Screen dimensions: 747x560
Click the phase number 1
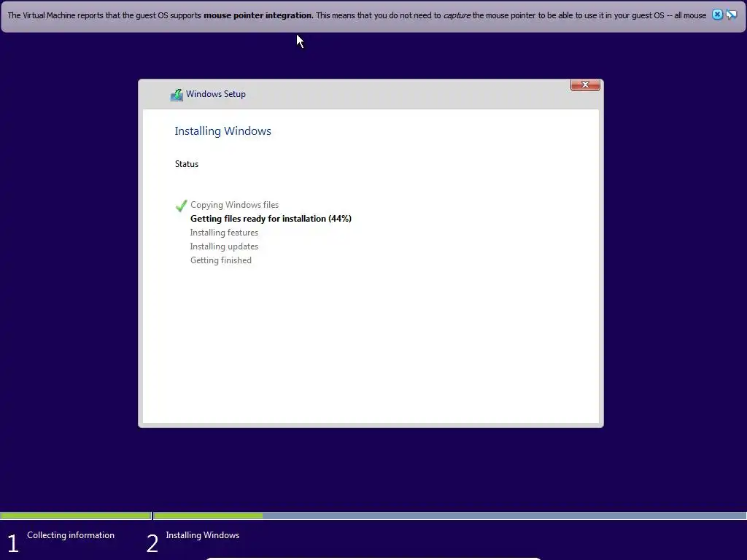pos(13,544)
